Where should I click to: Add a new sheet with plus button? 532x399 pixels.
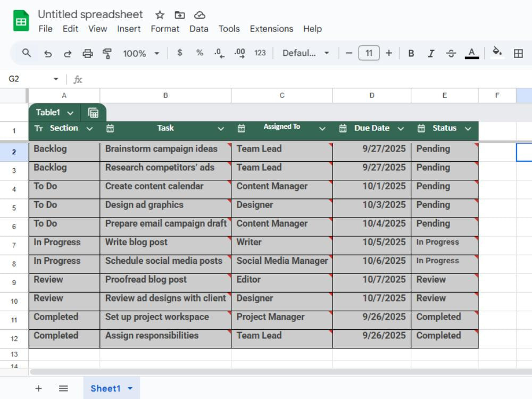[39, 388]
